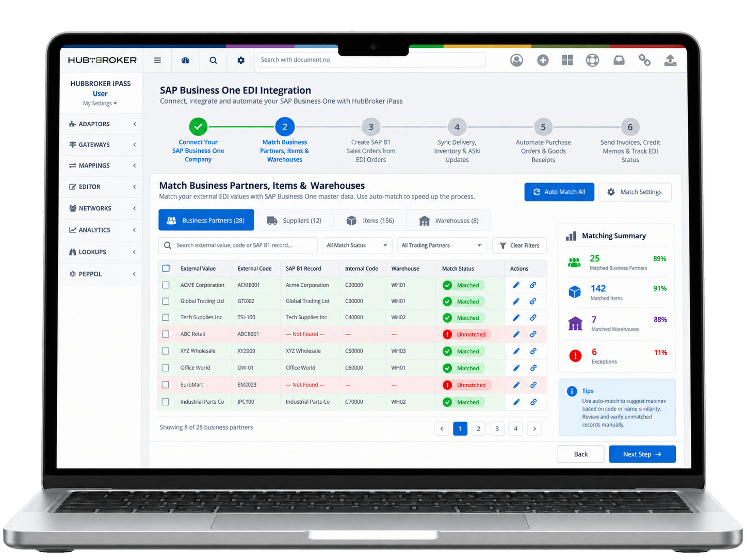The image size is (747, 560).
Task: Click the search magnifier icon in top bar
Action: click(213, 60)
